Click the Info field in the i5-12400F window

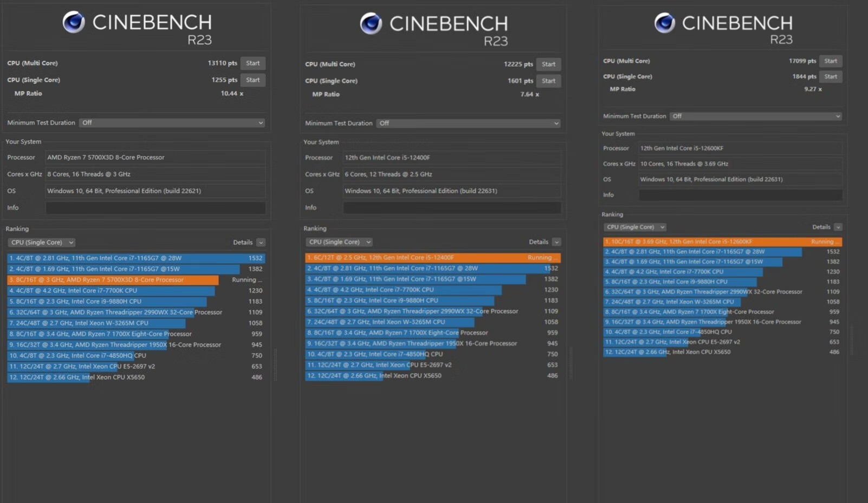pyautogui.click(x=452, y=208)
